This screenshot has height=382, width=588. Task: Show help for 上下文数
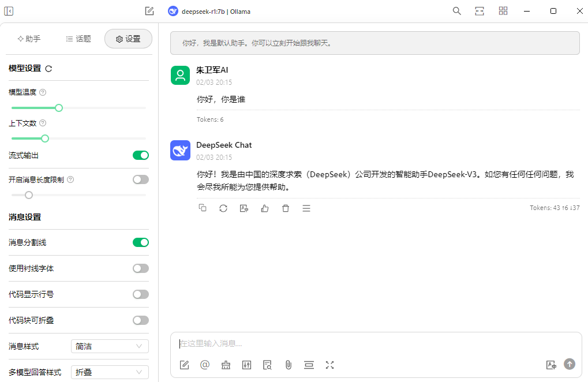click(43, 123)
